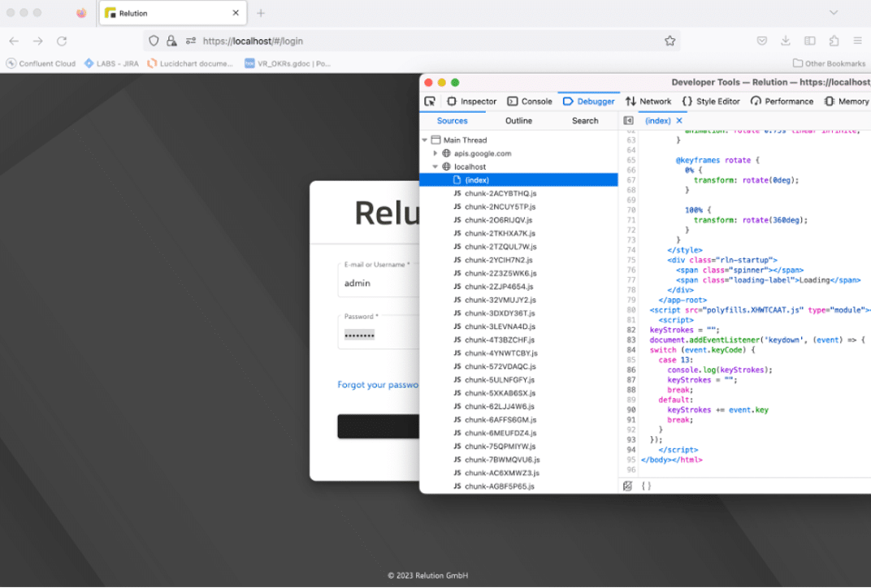Click the browser back arrow
This screenshot has height=588, width=871.
pyautogui.click(x=14, y=41)
